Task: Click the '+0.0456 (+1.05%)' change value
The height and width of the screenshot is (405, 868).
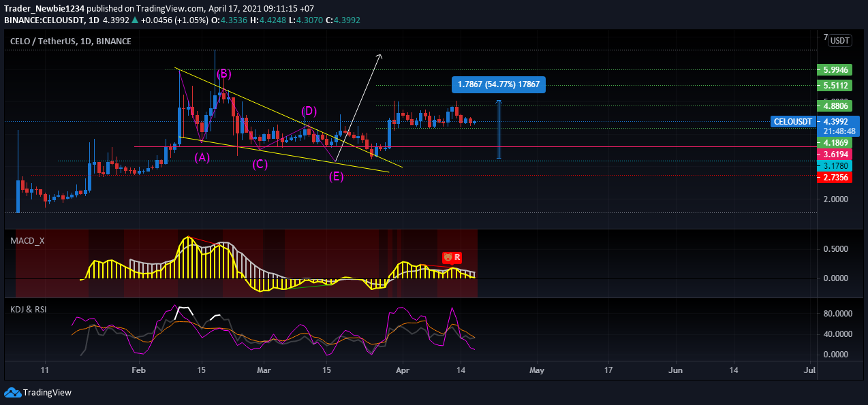Action: click(x=175, y=20)
